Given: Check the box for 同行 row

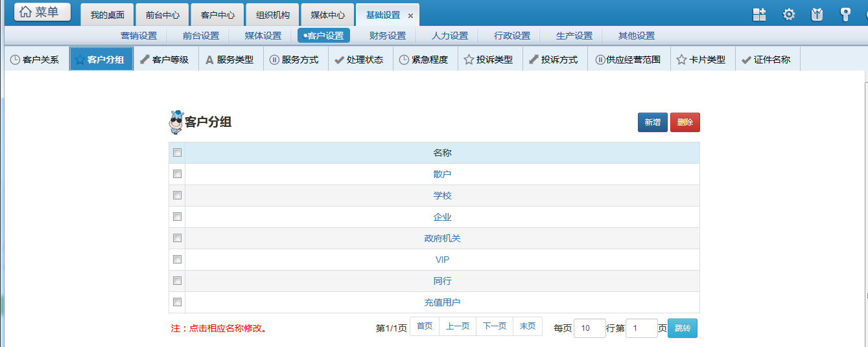Looking at the screenshot, I should [x=177, y=281].
